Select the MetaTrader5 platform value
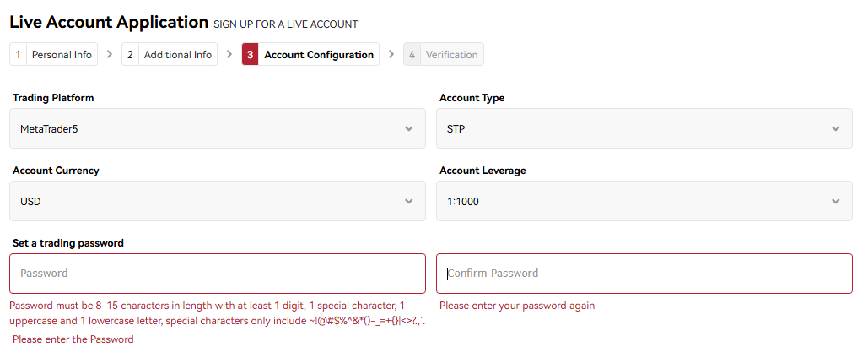This screenshot has width=868, height=347. click(x=49, y=129)
